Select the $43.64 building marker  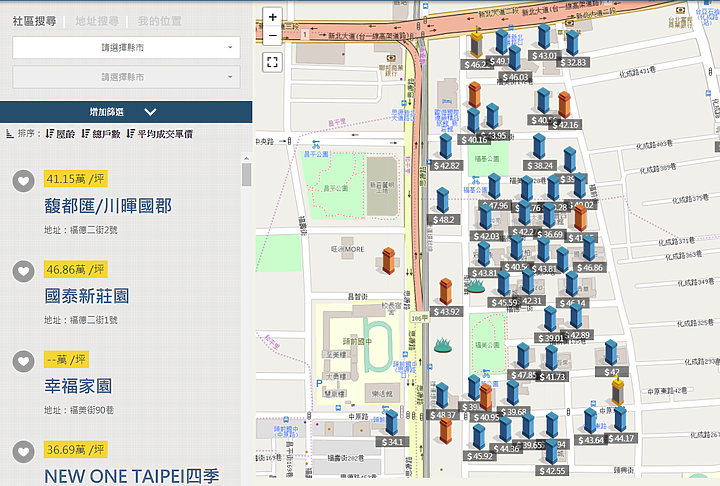coord(591,420)
